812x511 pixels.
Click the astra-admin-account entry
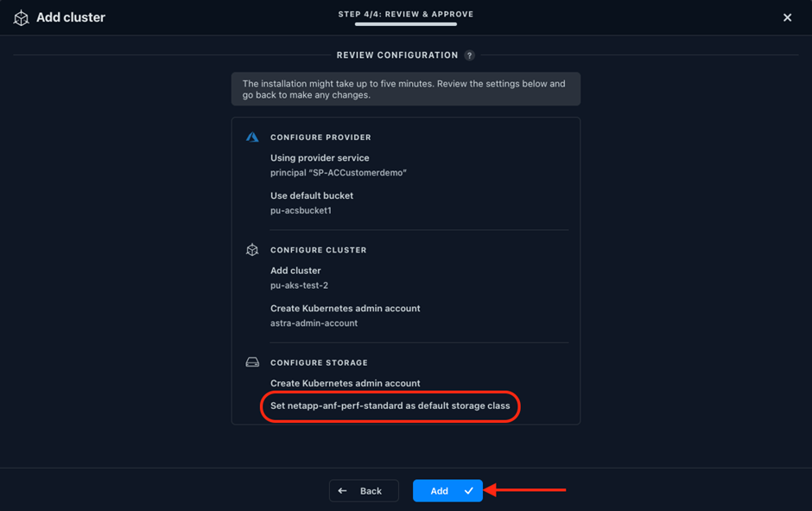(x=314, y=323)
